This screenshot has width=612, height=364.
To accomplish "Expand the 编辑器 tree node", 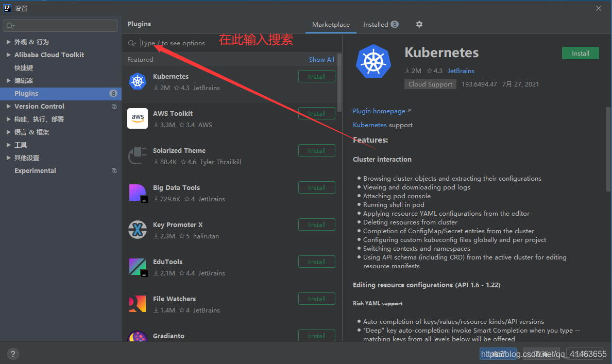I will tap(8, 80).
